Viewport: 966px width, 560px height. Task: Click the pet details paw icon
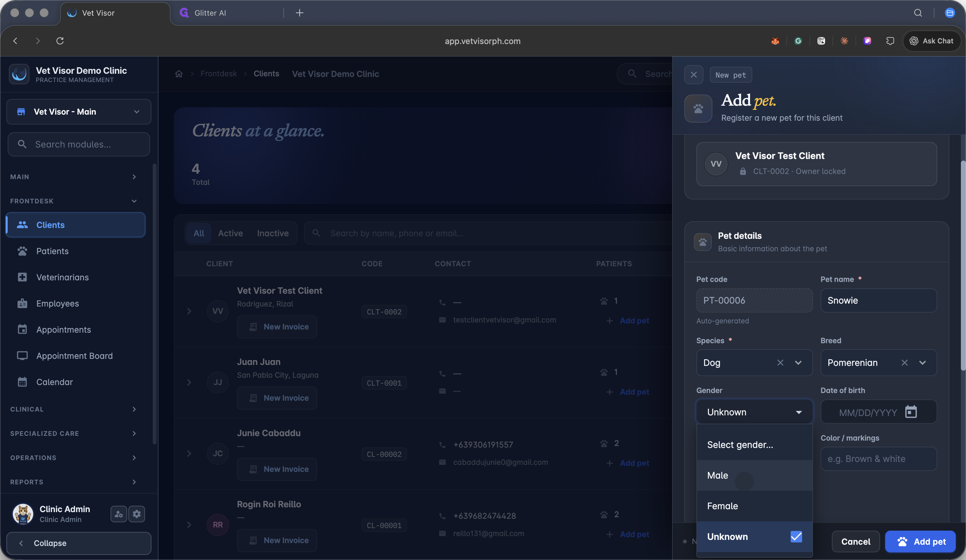click(702, 242)
